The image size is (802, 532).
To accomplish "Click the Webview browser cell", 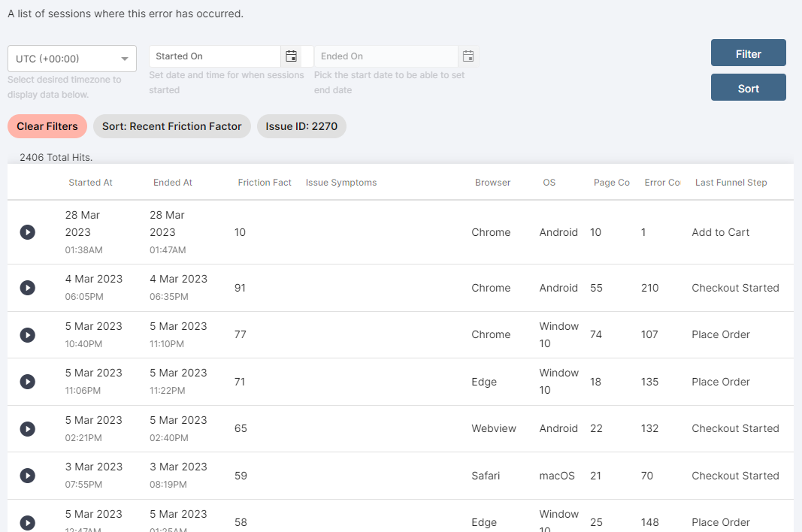I will (x=494, y=428).
